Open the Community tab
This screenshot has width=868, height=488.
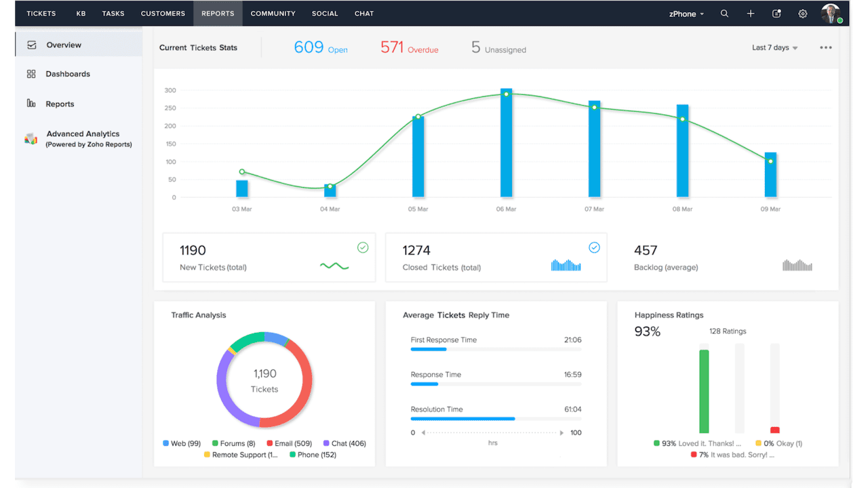[x=273, y=14]
